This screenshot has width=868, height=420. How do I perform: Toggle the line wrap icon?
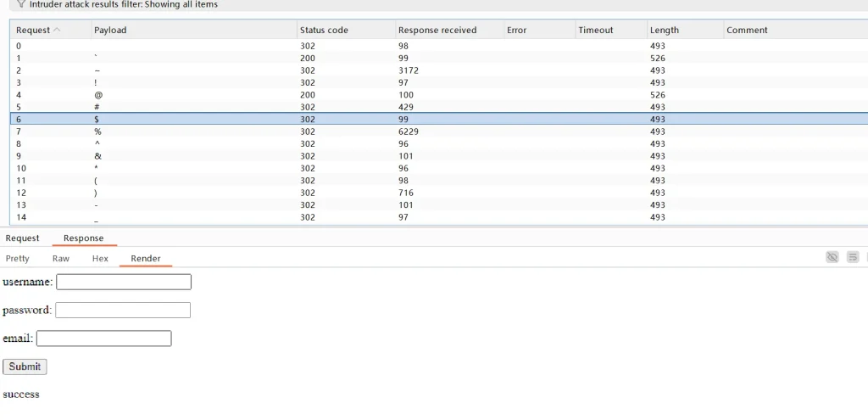(x=853, y=257)
